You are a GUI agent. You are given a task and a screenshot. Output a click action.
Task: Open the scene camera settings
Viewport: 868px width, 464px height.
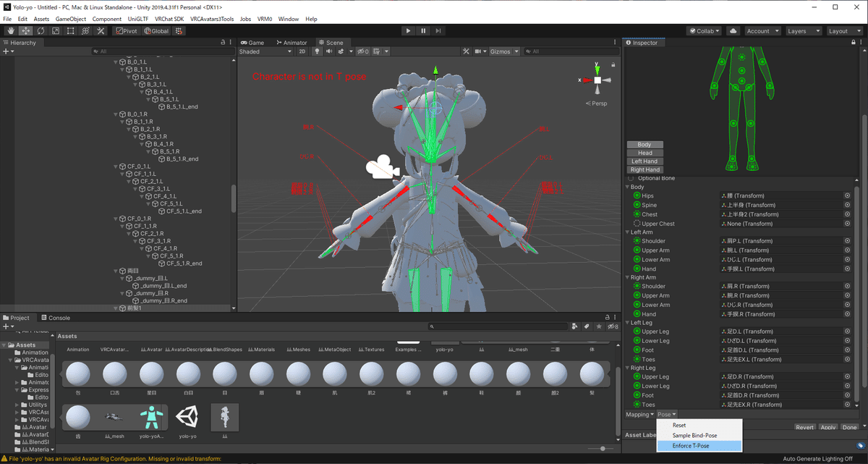coord(480,51)
